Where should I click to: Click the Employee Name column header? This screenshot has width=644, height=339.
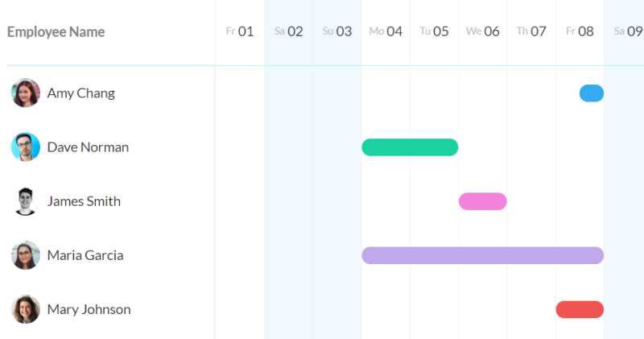(x=56, y=31)
